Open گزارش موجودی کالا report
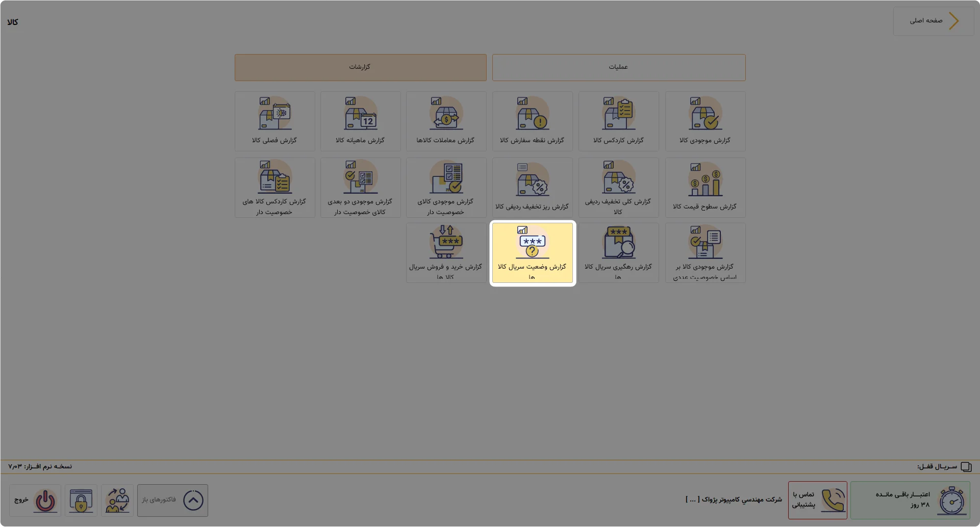Screen dimensions: 980x527 (705, 121)
